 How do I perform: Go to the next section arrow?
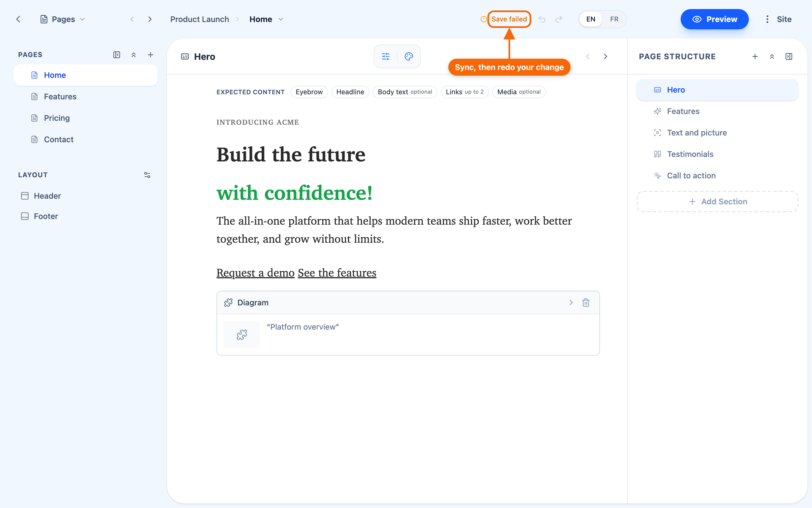[x=606, y=56]
